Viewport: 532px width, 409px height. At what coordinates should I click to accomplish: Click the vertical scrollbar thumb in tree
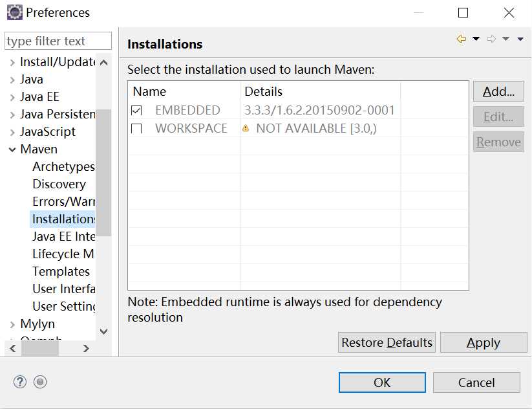click(x=103, y=171)
